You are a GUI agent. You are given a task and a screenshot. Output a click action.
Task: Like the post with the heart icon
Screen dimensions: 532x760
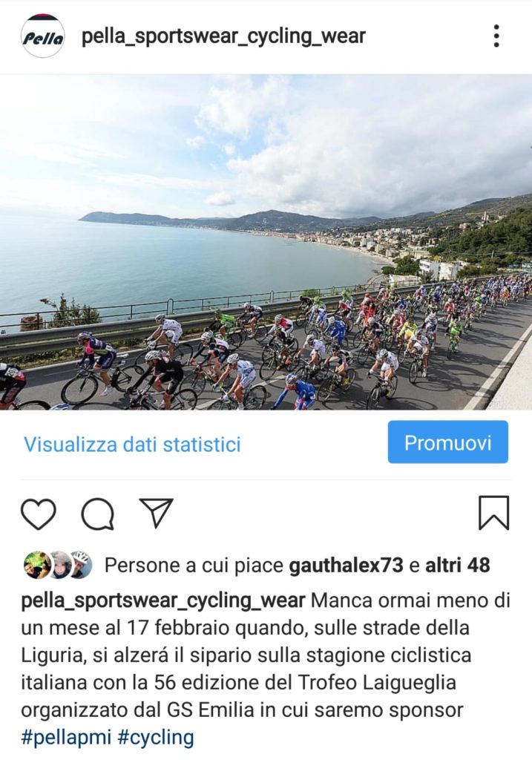click(x=39, y=514)
